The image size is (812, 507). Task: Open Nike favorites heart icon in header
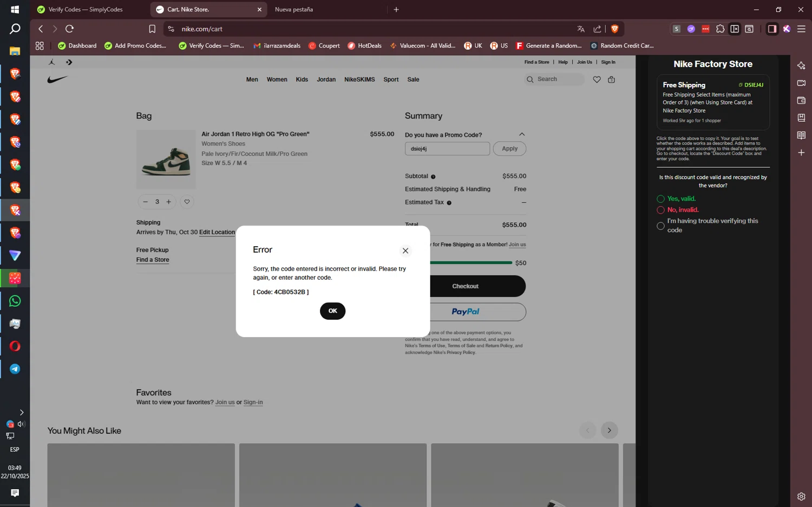click(597, 80)
